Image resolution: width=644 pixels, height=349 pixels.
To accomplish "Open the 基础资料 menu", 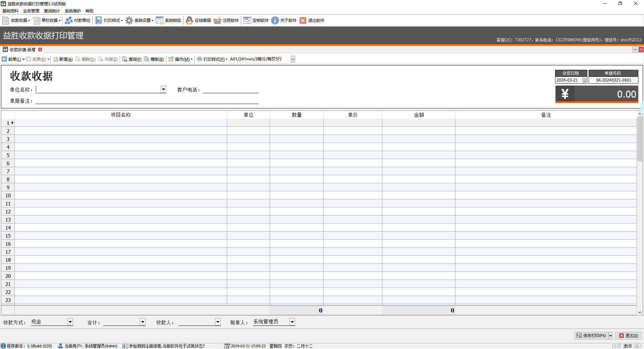I will click(x=10, y=11).
